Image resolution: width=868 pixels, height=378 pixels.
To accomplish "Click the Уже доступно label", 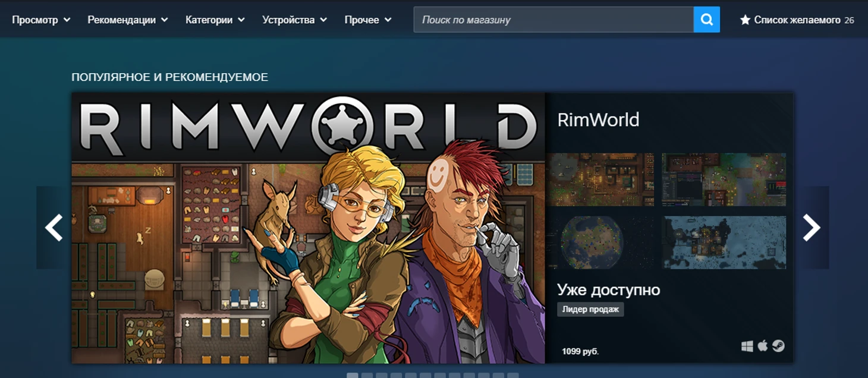I will point(609,290).
